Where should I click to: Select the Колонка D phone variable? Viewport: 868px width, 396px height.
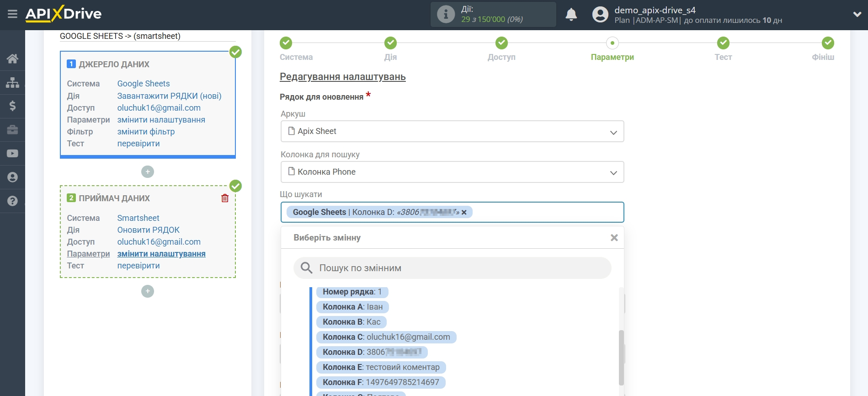(x=372, y=352)
